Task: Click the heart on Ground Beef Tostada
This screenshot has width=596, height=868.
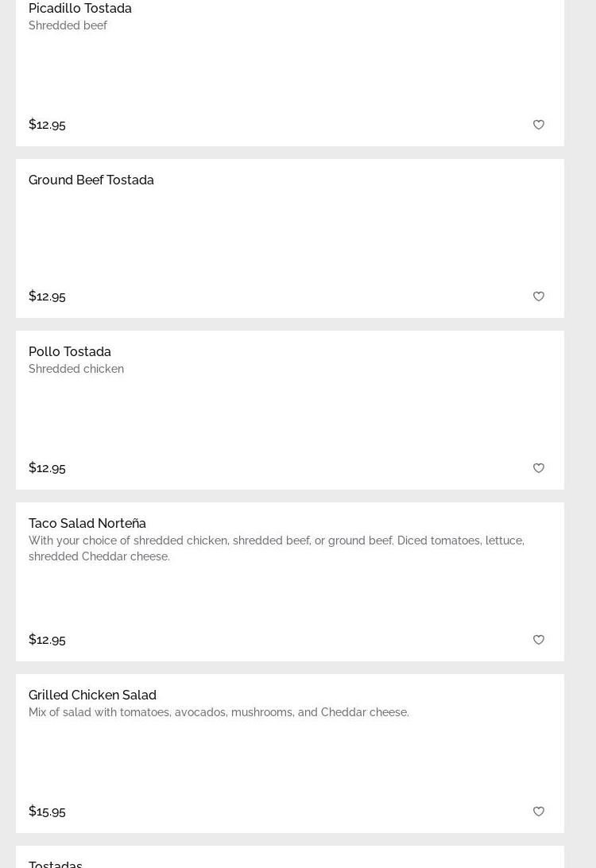Action: tap(539, 296)
